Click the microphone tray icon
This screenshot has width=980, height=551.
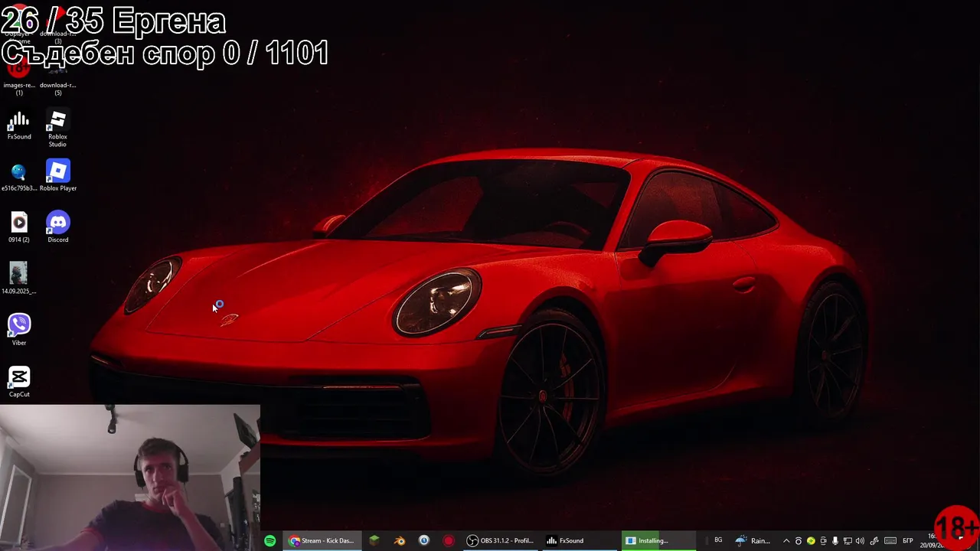click(835, 541)
